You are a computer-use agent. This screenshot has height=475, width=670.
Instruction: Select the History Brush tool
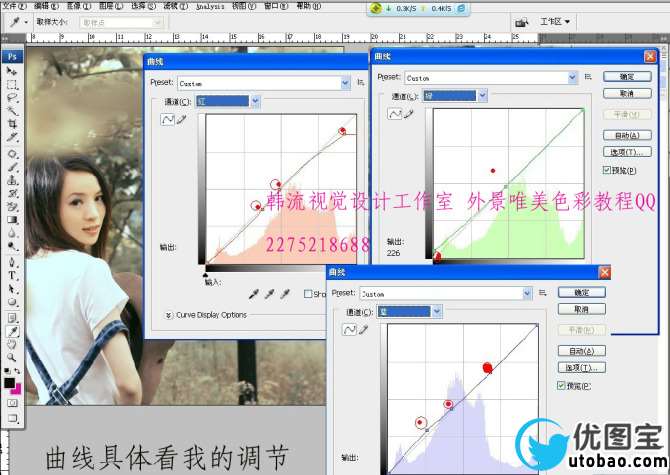[12, 193]
